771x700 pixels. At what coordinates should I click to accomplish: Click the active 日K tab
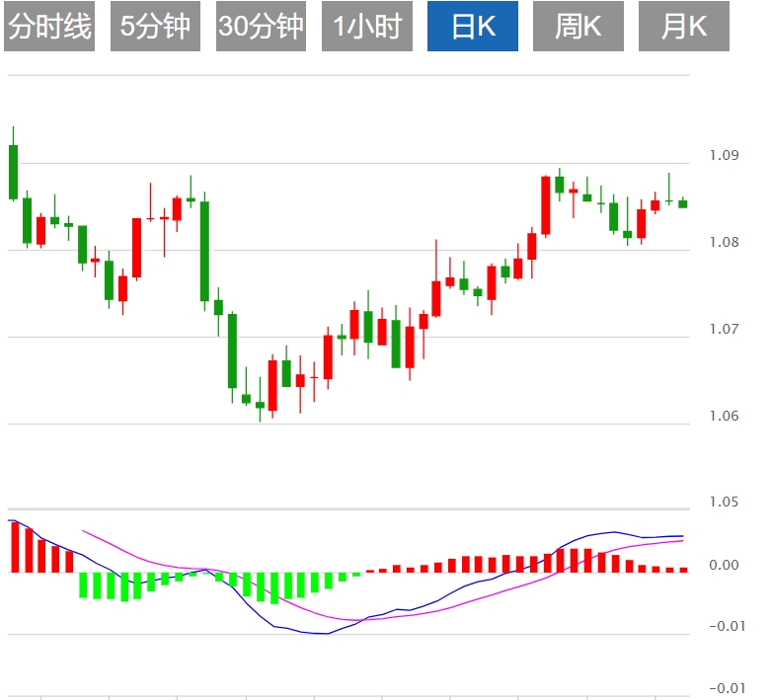(x=473, y=27)
